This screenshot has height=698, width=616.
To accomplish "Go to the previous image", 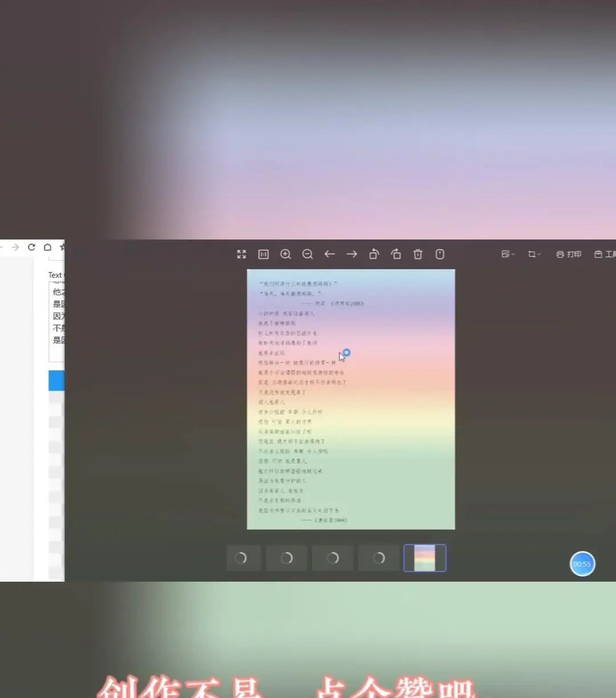I will point(330,254).
